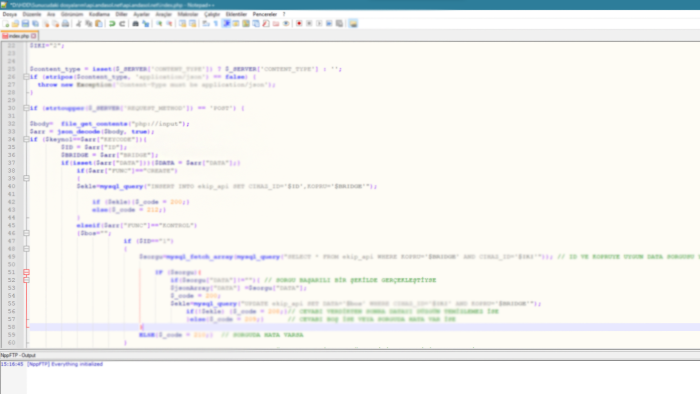Open the Görünüm menu
This screenshot has width=700, height=394.
72,14
